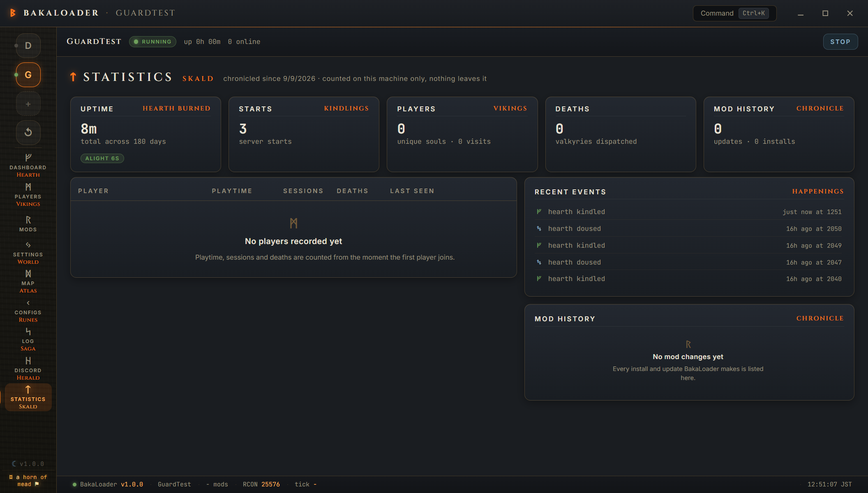Click CHRONICLE label in lower Mod History panel
This screenshot has width=868, height=493.
(x=820, y=318)
